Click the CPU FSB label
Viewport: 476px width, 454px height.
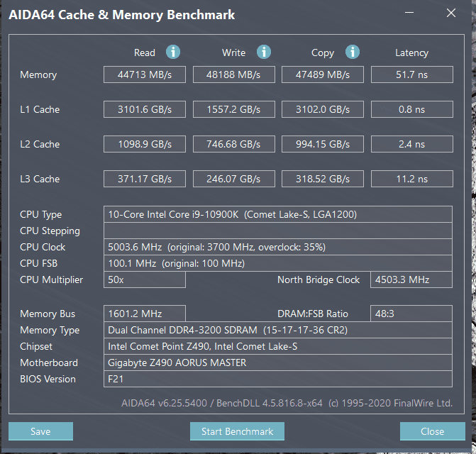coord(38,263)
